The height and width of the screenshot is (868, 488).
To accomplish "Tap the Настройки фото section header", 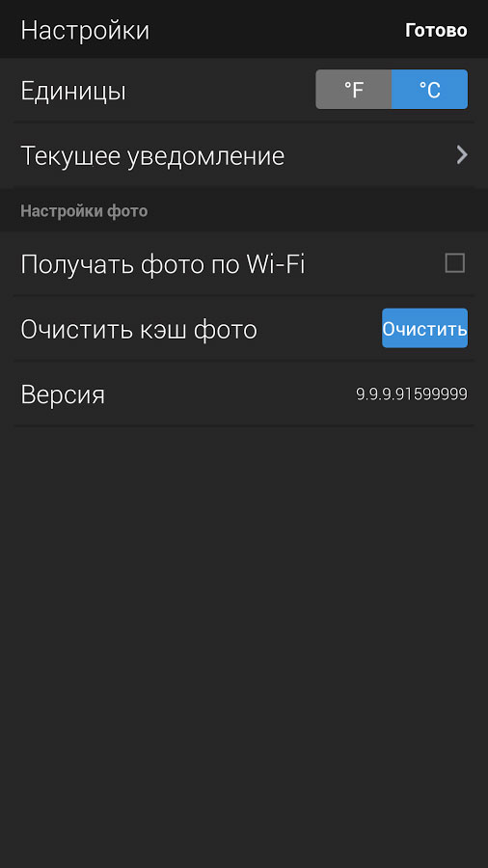I will click(84, 211).
